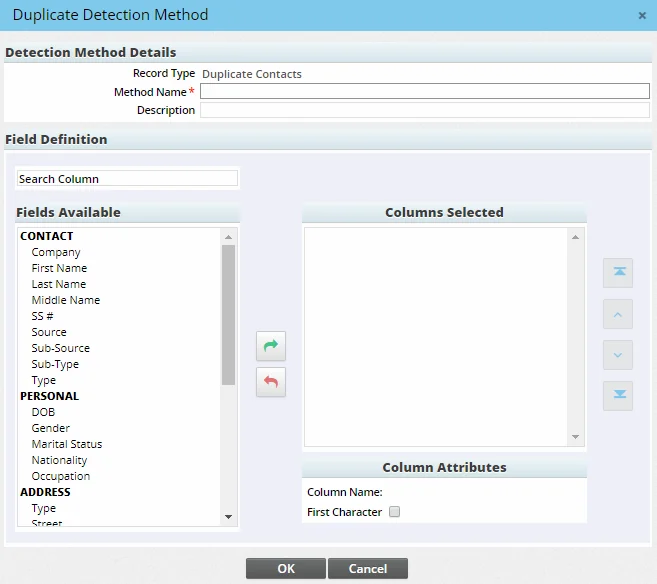Select the Nationality field
The height and width of the screenshot is (584, 657).
click(x=59, y=460)
